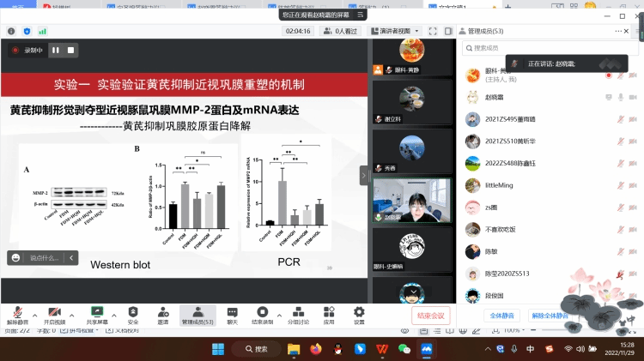Image resolution: width=644 pixels, height=361 pixels.
Task: Select member littleMing in the list
Action: [x=550, y=185]
